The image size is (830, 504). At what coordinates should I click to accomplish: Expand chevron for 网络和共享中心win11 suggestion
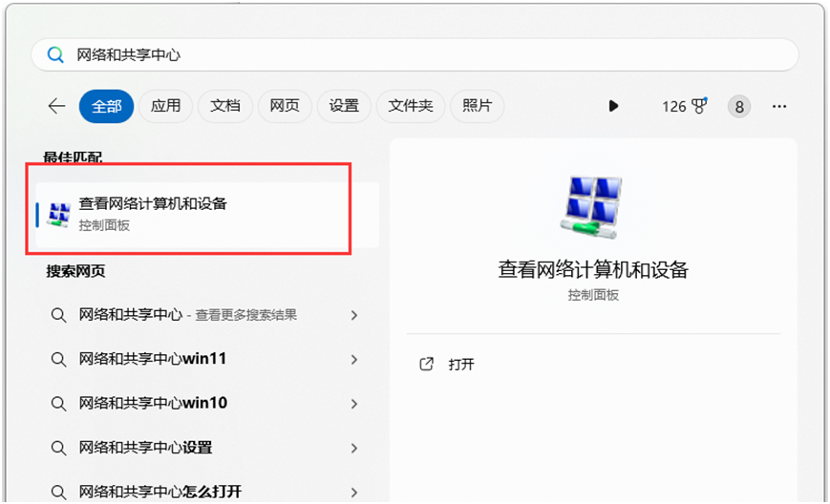tap(354, 360)
